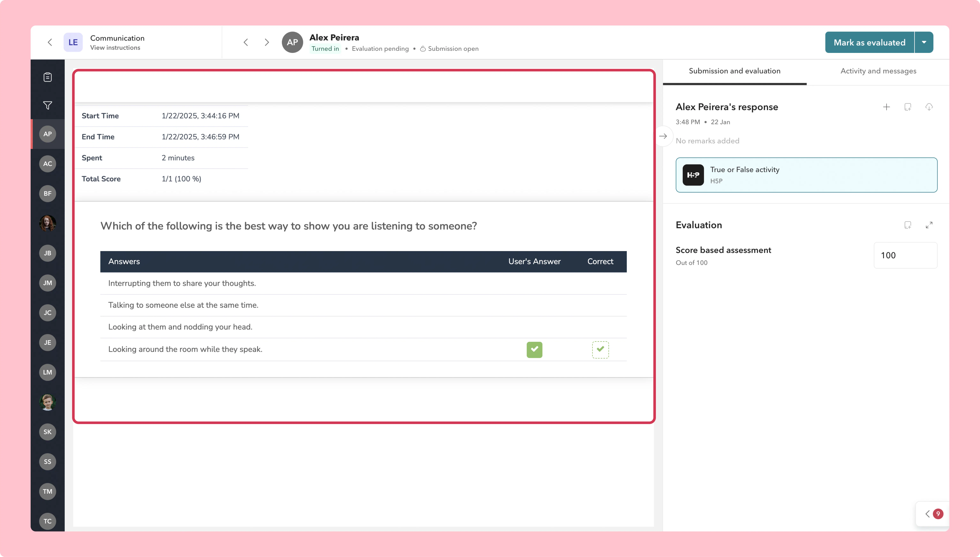Select student JM in the sidebar
The height and width of the screenshot is (557, 980).
(47, 283)
